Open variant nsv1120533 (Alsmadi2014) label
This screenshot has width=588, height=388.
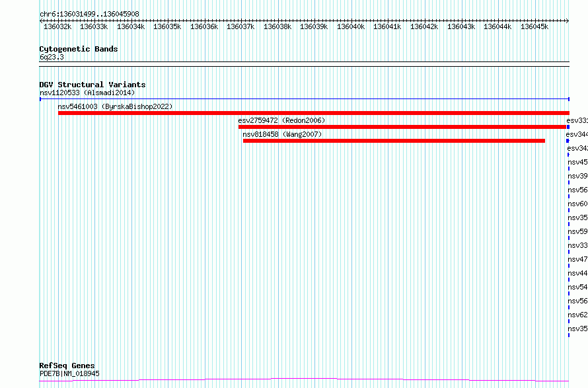tap(87, 93)
